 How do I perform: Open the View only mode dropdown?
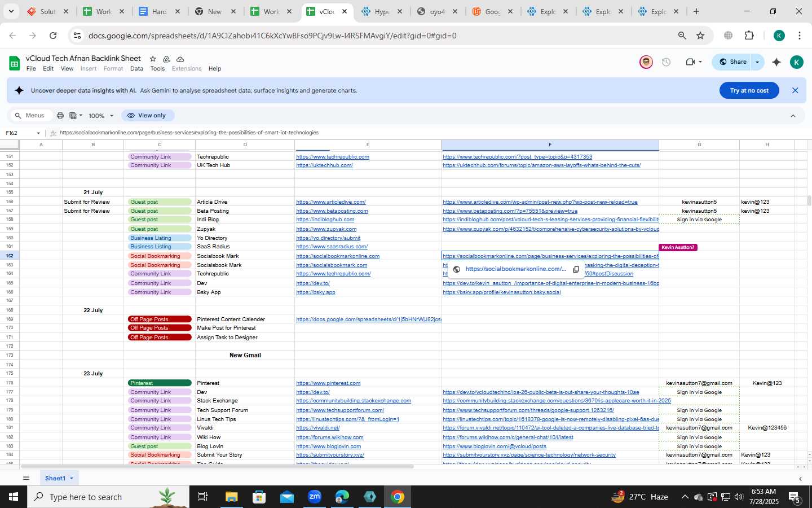coord(147,115)
